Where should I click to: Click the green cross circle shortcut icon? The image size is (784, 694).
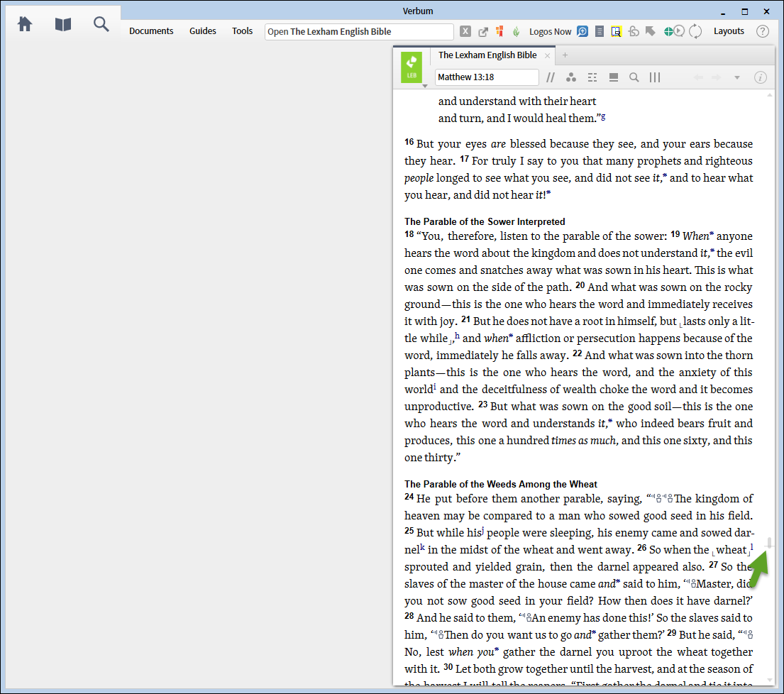point(668,31)
